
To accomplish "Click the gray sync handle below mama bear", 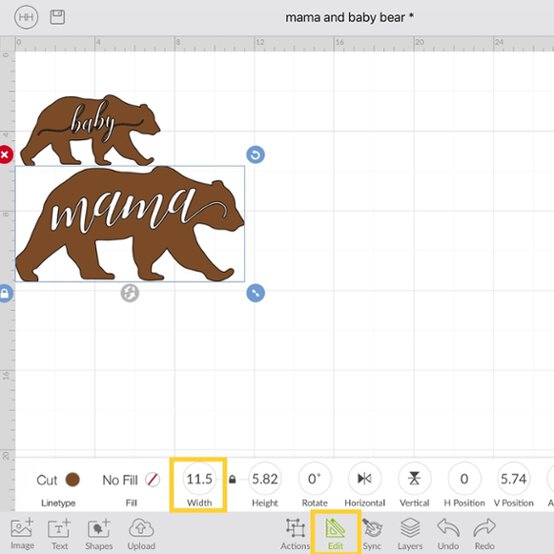I will [x=130, y=293].
